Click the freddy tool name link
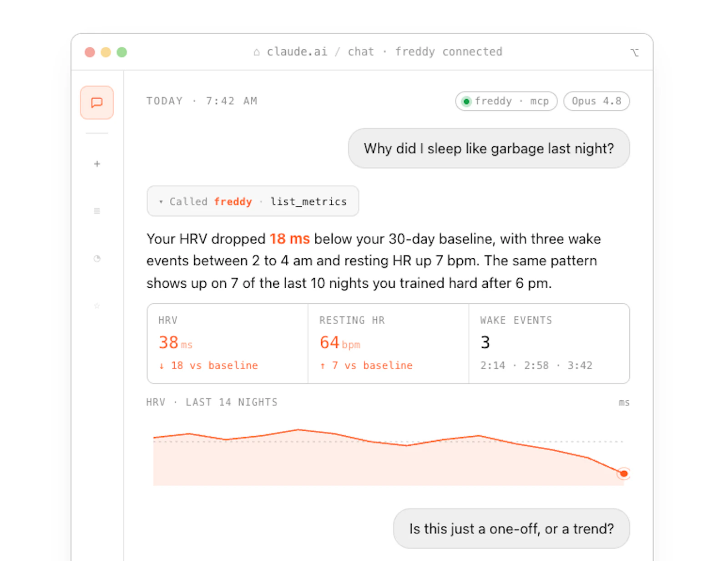This screenshot has height=561, width=728. coord(233,201)
